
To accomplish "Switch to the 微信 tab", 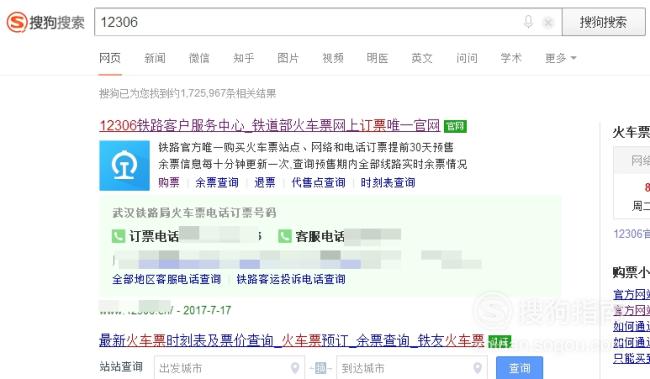I will [199, 58].
